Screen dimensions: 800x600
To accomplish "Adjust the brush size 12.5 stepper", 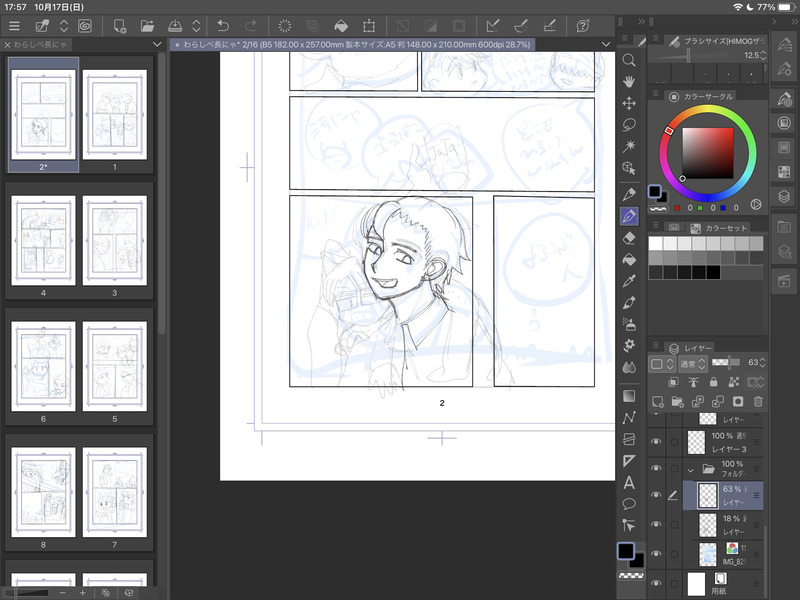I will pos(763,55).
